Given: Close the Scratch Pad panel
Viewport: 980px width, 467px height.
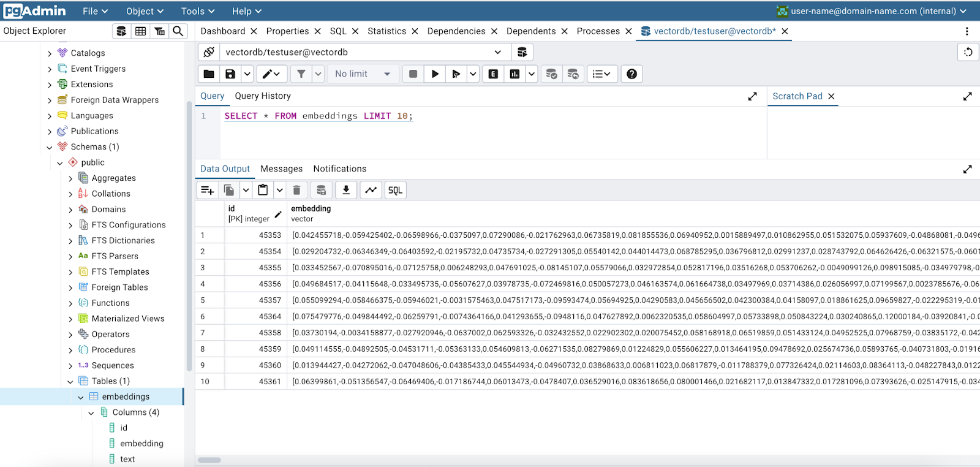Looking at the screenshot, I should point(831,96).
